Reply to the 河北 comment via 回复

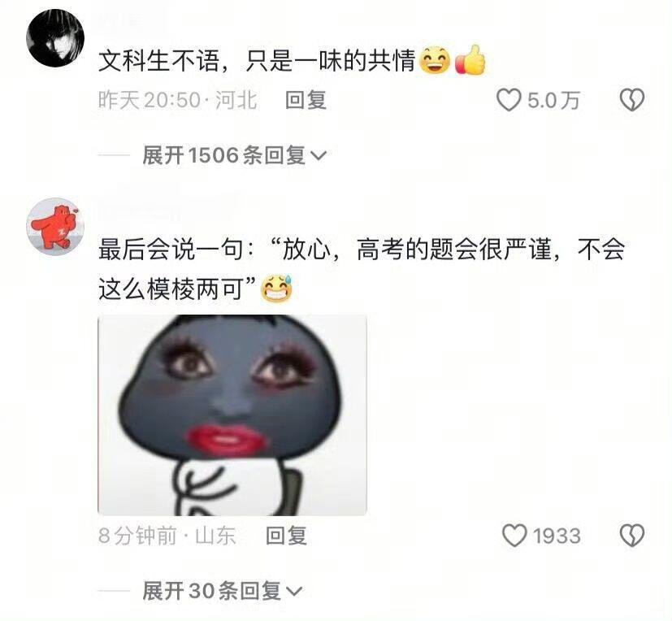click(x=306, y=100)
